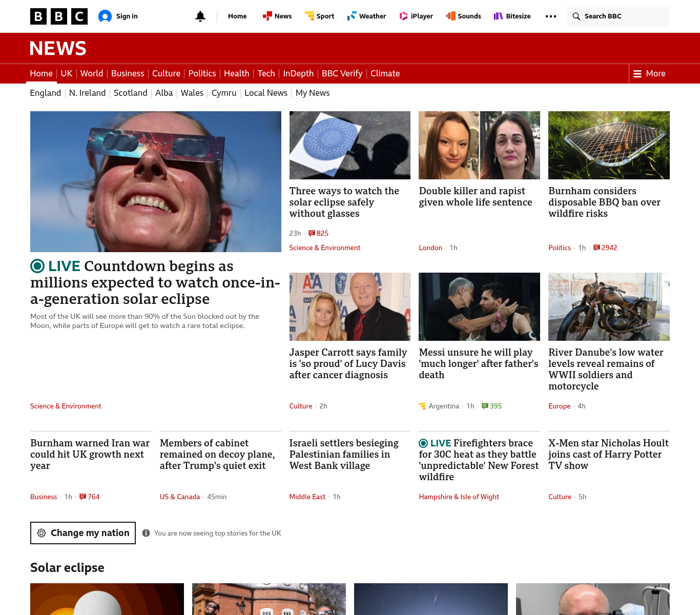Click the Middle East category tag
700x615 pixels.
[307, 497]
